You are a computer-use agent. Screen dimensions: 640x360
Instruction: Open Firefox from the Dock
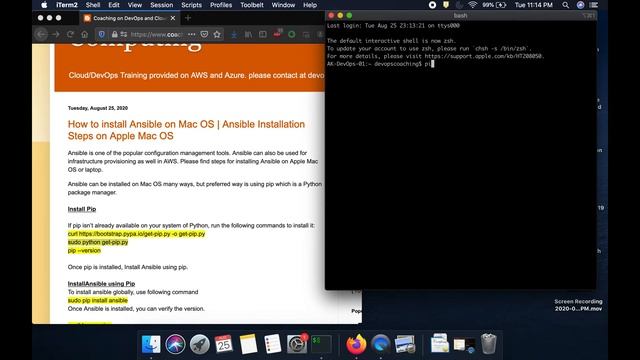[x=356, y=344]
